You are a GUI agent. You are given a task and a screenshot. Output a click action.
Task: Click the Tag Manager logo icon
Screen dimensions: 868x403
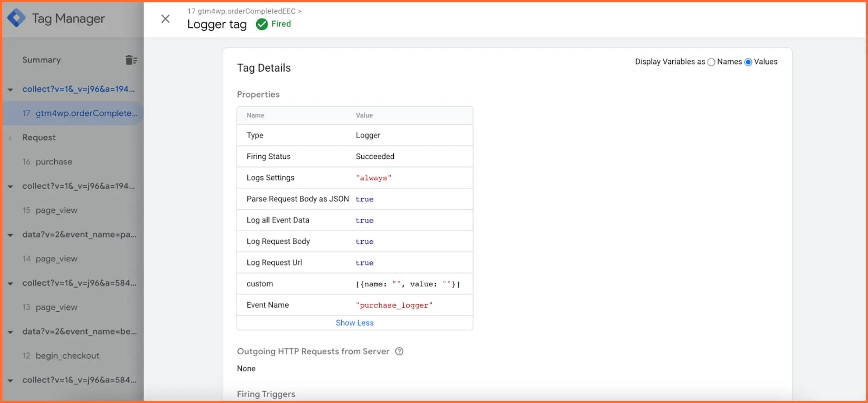tap(16, 18)
